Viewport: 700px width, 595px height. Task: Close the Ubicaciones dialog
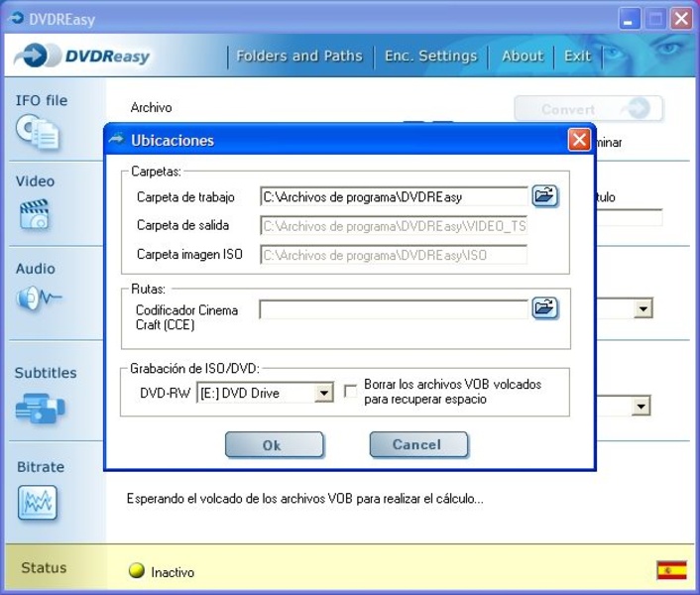pyautogui.click(x=579, y=140)
